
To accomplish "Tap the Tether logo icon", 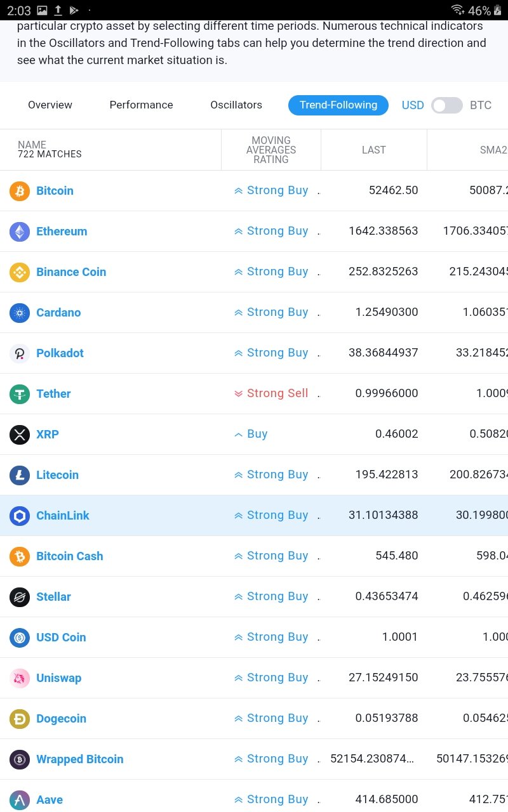I will (20, 394).
